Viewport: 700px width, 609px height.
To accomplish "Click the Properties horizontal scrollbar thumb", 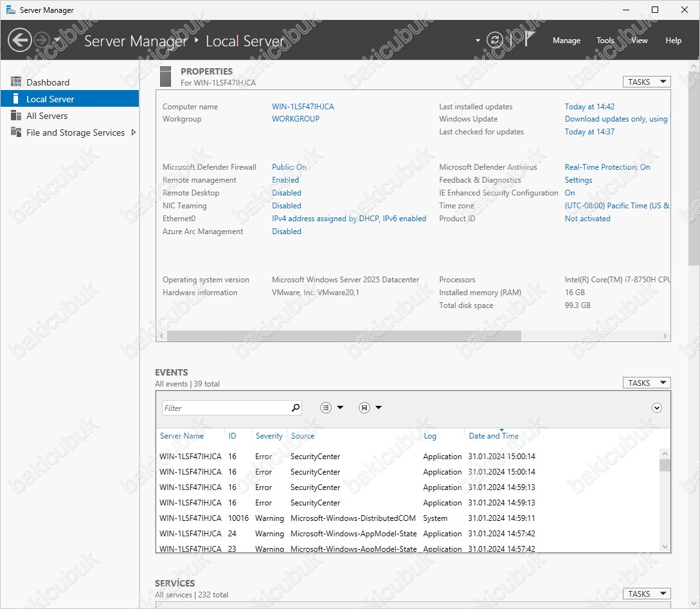I will 344,336.
